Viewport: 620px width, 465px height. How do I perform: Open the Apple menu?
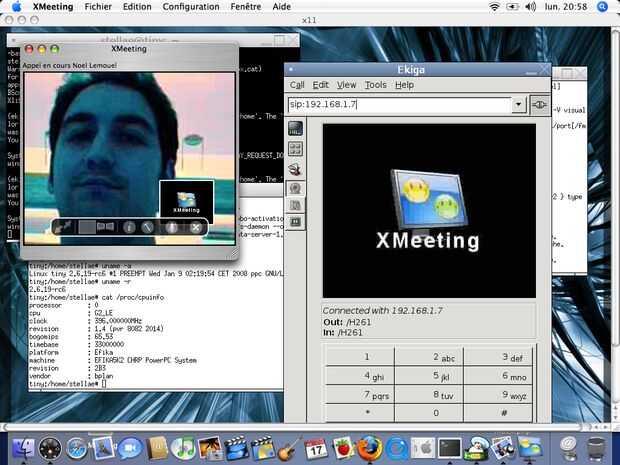click(x=17, y=6)
